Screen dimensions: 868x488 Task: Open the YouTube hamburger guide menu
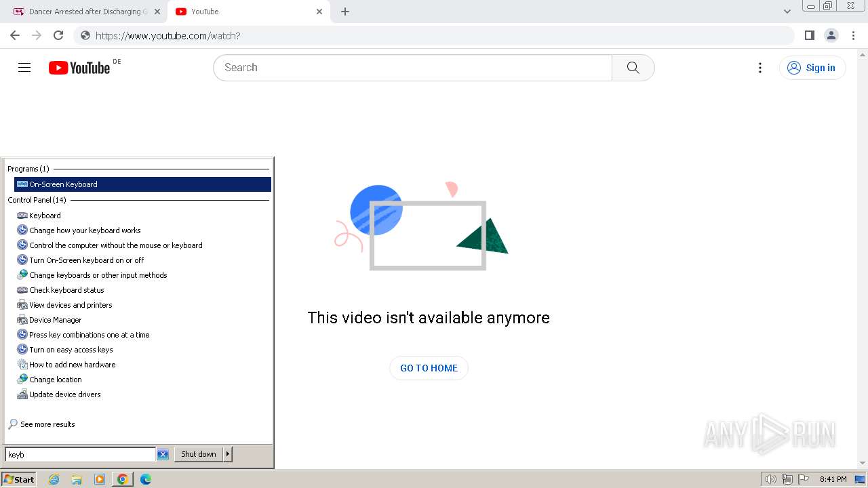(24, 68)
